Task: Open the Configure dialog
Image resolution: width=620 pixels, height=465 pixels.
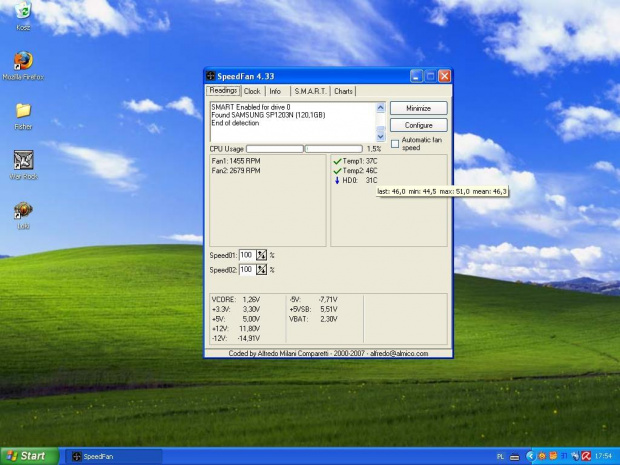Action: (418, 125)
